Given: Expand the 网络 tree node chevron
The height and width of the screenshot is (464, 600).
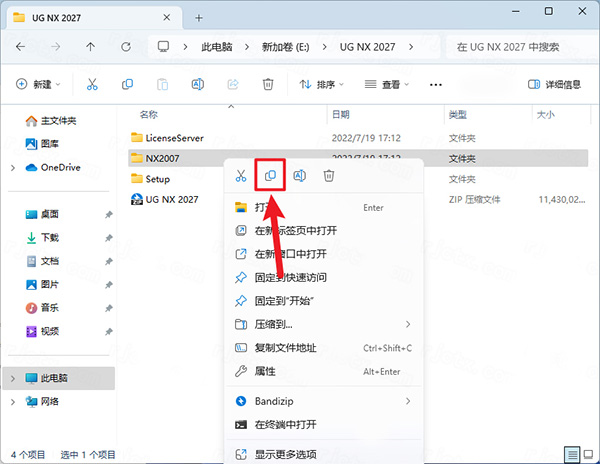Looking at the screenshot, I should coord(13,402).
